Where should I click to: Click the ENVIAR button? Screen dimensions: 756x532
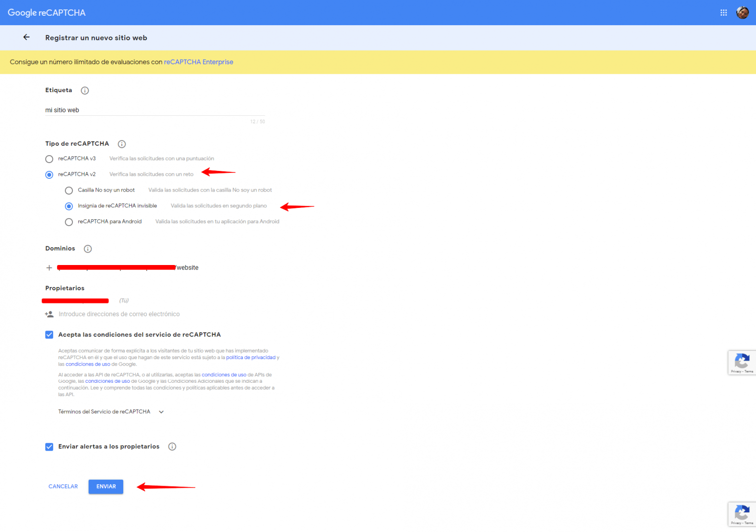[106, 487]
